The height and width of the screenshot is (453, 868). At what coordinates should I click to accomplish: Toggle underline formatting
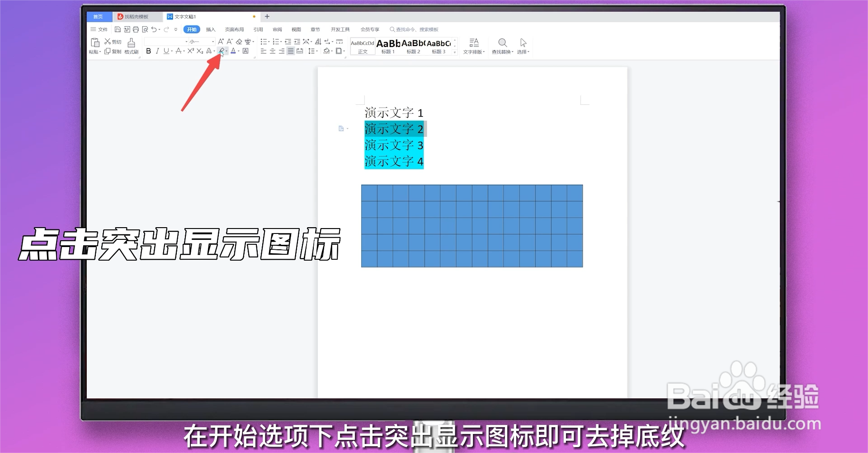(165, 51)
